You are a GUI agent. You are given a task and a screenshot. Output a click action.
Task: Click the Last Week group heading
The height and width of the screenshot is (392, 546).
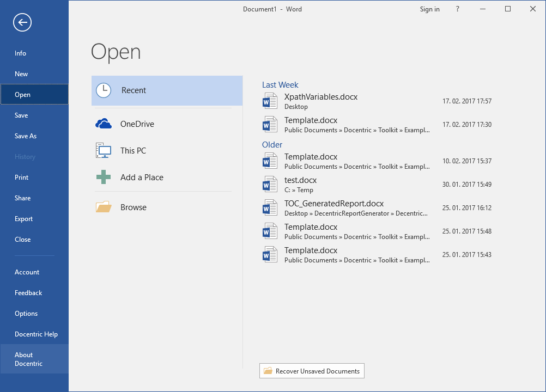(280, 85)
